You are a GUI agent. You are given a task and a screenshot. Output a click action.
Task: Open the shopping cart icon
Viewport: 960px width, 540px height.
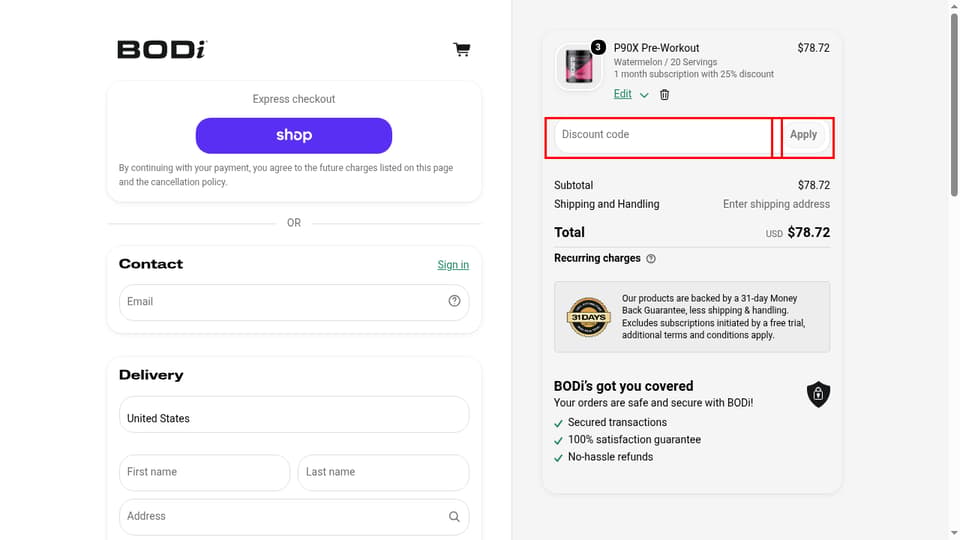tap(462, 50)
